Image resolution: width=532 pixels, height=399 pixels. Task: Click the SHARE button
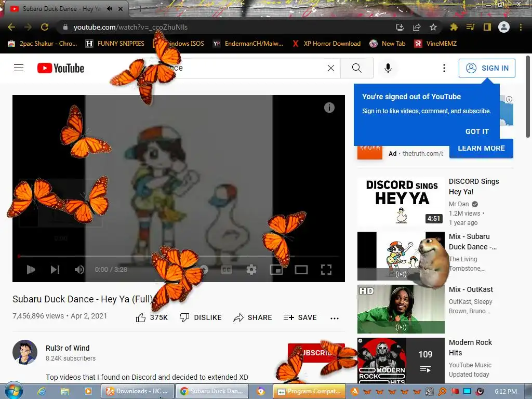(x=253, y=317)
